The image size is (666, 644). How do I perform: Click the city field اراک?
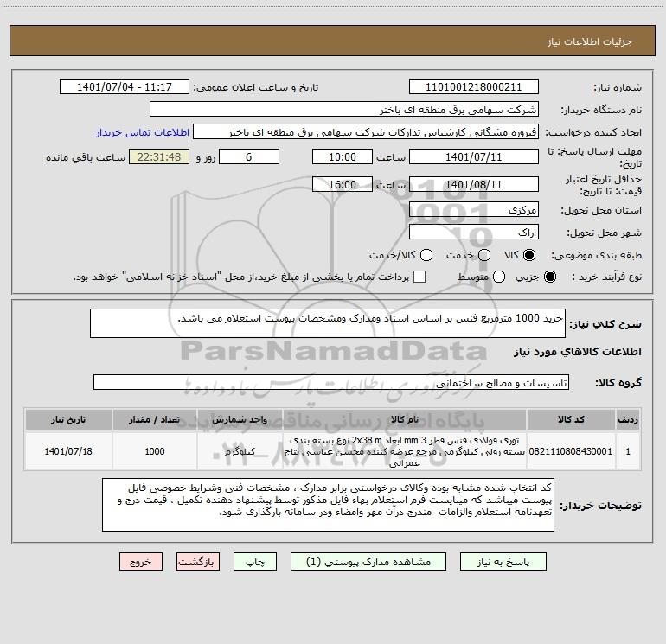[474, 233]
